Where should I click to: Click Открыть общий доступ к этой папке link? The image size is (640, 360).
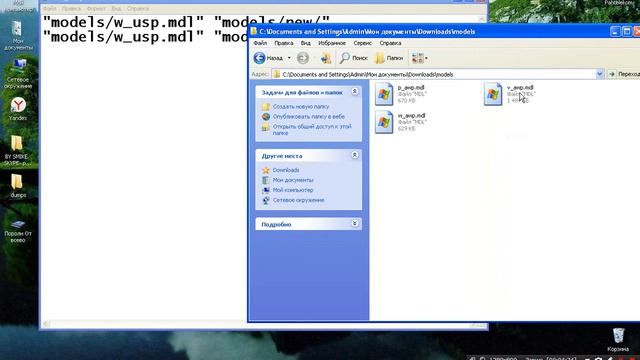pyautogui.click(x=312, y=130)
